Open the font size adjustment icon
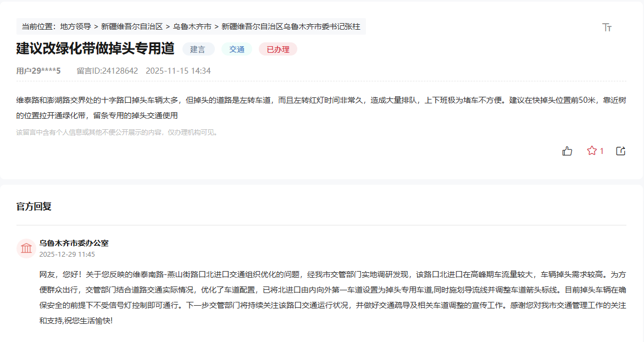Screen dimensions: 644x342 coord(607,27)
